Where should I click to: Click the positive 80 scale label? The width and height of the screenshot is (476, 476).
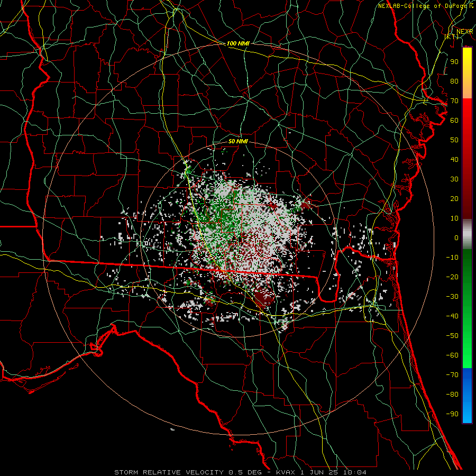[x=454, y=81]
